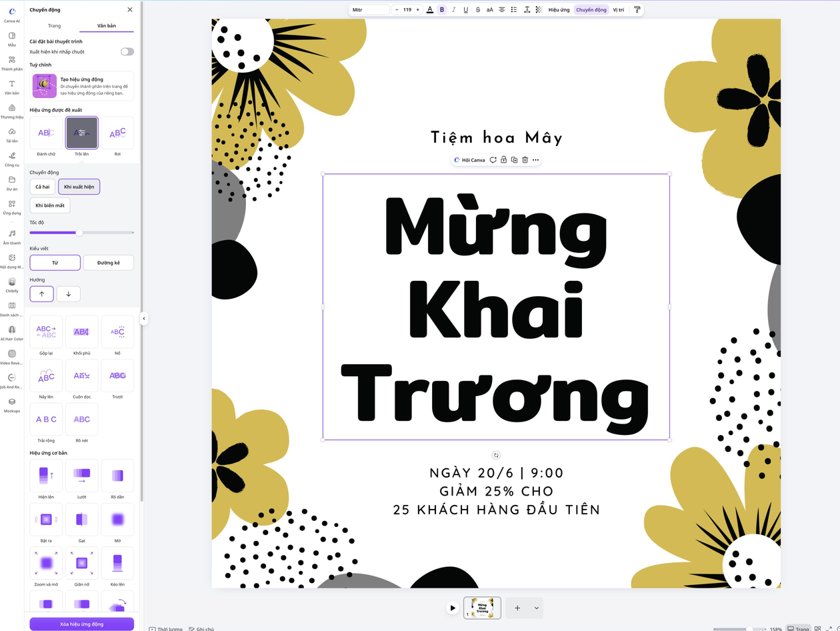Open the Mitr font dropdown

point(370,10)
